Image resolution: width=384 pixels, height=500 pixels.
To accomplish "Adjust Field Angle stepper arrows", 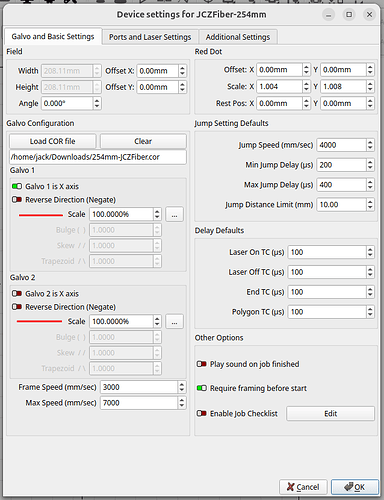I will coord(97,103).
